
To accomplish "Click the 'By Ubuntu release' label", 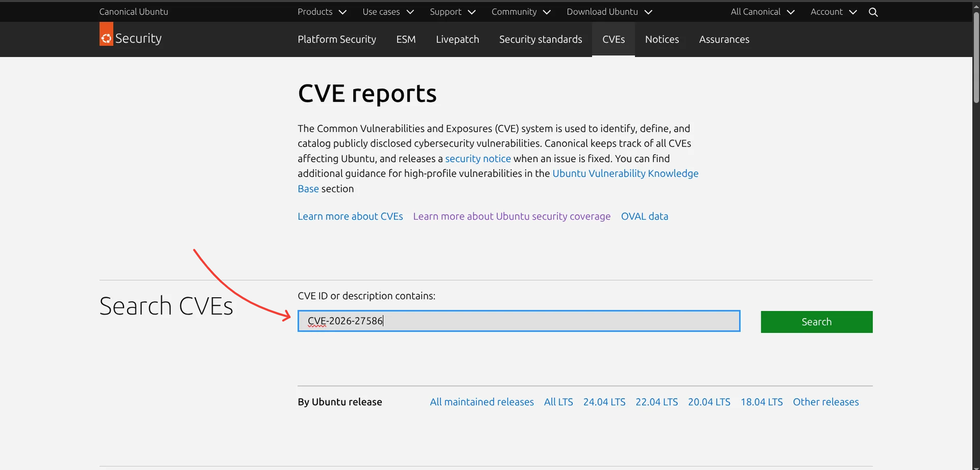I will 340,402.
